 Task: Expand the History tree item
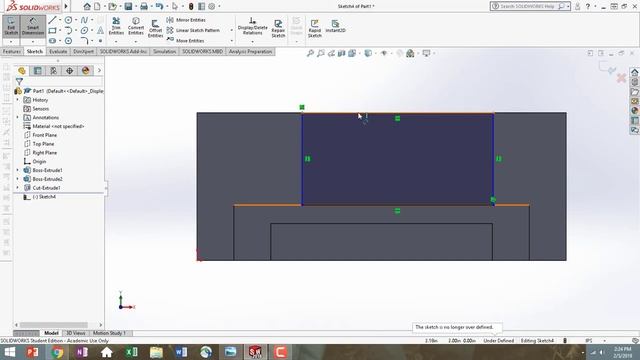point(18,100)
